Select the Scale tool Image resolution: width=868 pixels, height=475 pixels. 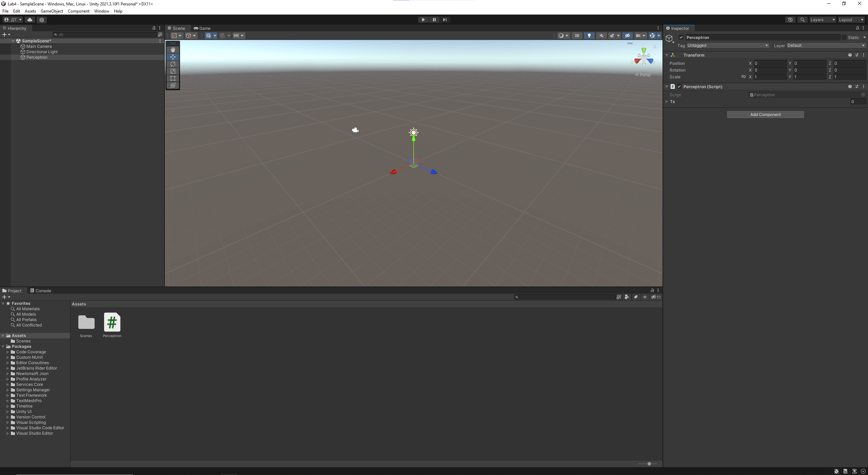(173, 71)
